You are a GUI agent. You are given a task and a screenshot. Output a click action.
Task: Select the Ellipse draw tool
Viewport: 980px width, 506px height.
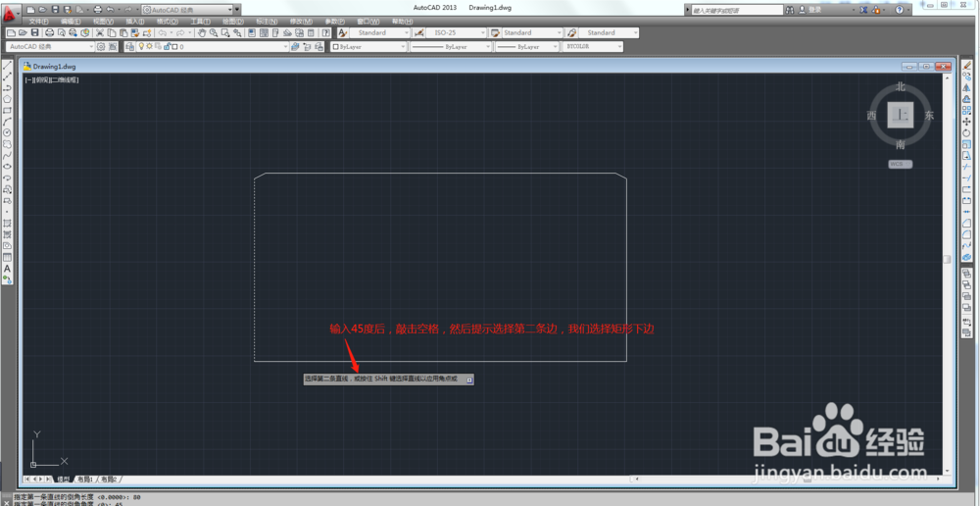(8, 167)
